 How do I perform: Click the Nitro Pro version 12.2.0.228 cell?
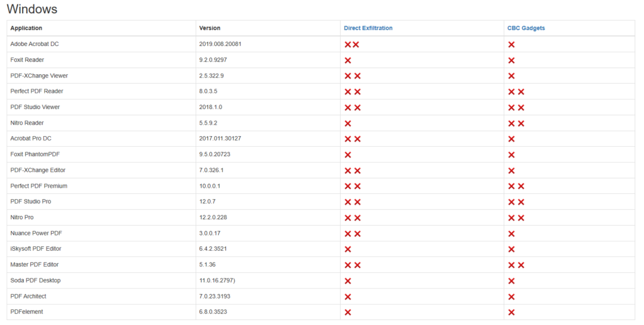point(213,217)
